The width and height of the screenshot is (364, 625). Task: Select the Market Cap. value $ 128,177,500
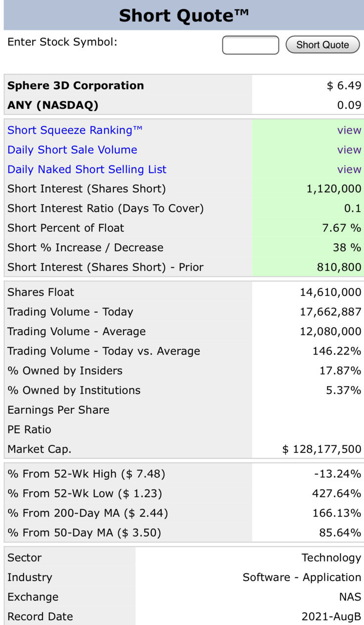(x=322, y=449)
